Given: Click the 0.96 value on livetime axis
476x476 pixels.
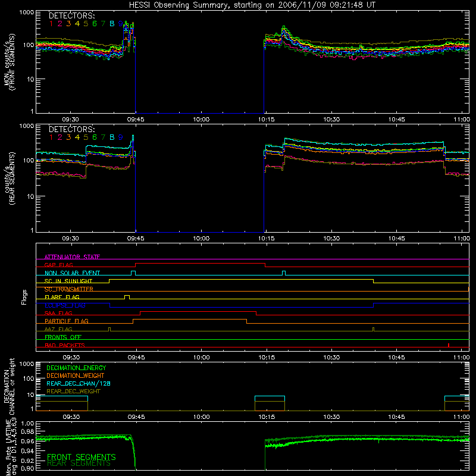Looking at the screenshot, I should pyautogui.click(x=27, y=441).
